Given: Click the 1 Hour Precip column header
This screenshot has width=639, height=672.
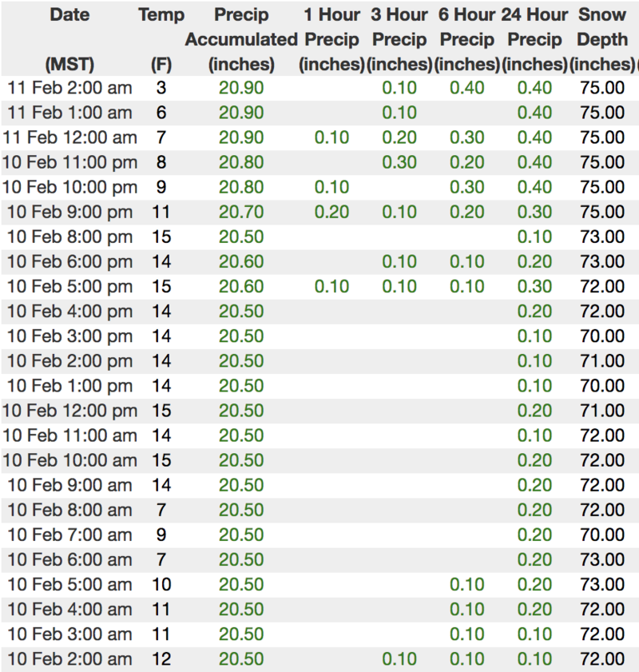Looking at the screenshot, I should pyautogui.click(x=331, y=39).
